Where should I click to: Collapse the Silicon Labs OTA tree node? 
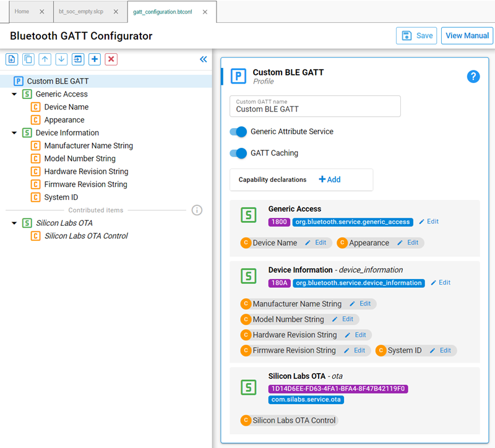coord(14,223)
